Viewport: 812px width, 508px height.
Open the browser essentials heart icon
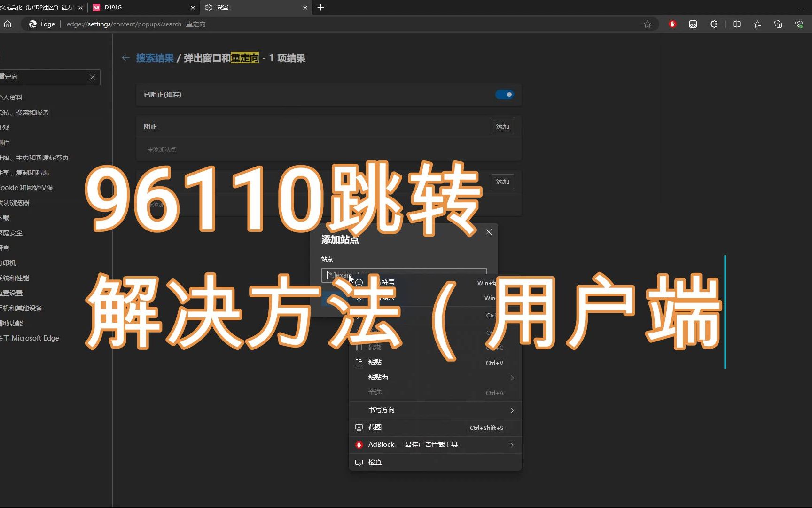[799, 24]
